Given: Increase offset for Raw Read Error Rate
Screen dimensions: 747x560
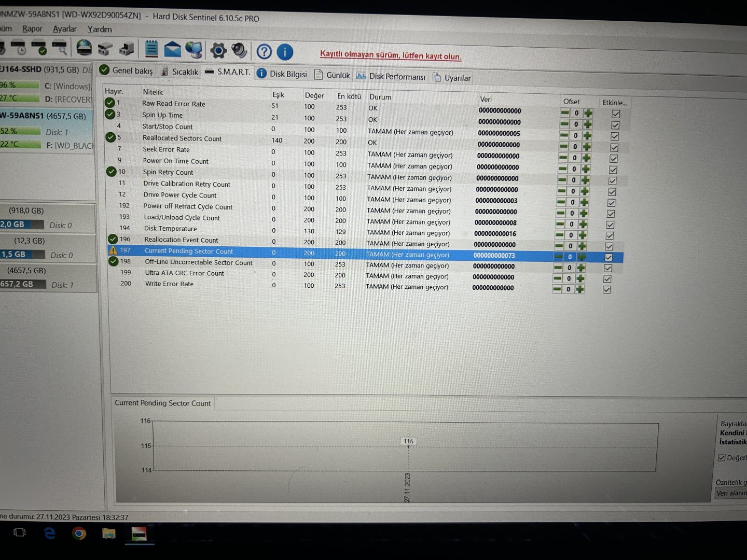Looking at the screenshot, I should [588, 113].
